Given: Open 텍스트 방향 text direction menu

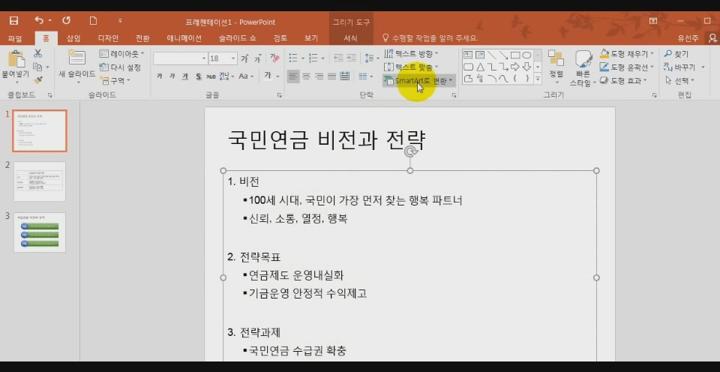Looking at the screenshot, I should point(411,54).
